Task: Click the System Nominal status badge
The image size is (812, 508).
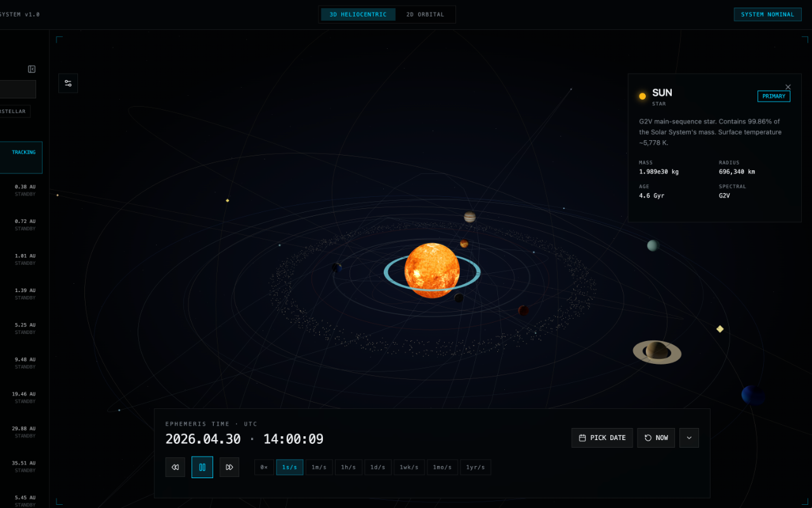Action: tap(768, 15)
